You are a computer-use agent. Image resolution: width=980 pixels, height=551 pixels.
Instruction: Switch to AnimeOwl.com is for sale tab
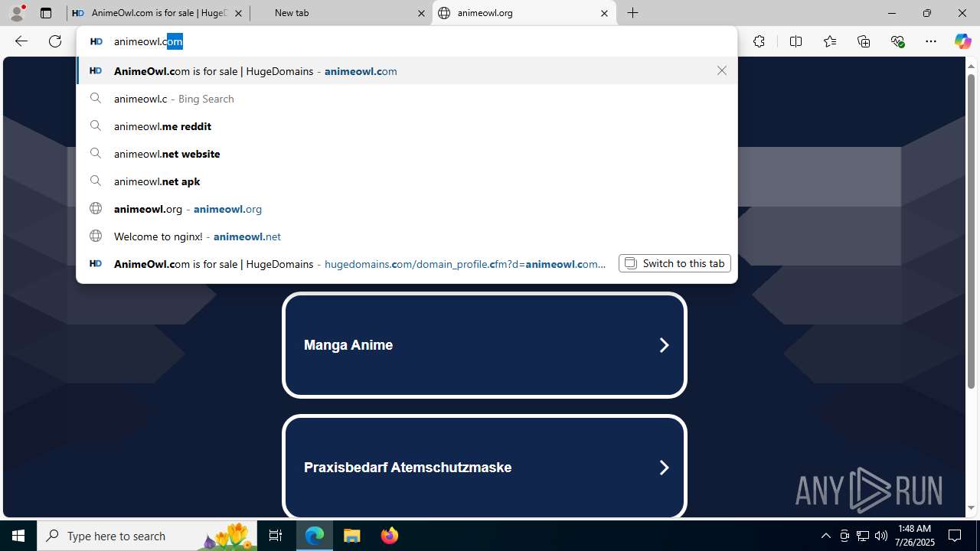point(158,13)
